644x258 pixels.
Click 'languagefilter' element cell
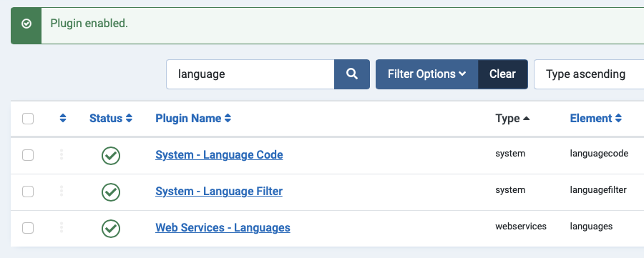click(x=598, y=190)
